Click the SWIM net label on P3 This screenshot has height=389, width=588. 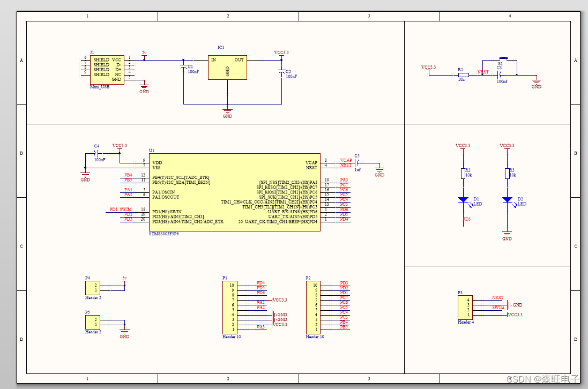pyautogui.click(x=498, y=308)
